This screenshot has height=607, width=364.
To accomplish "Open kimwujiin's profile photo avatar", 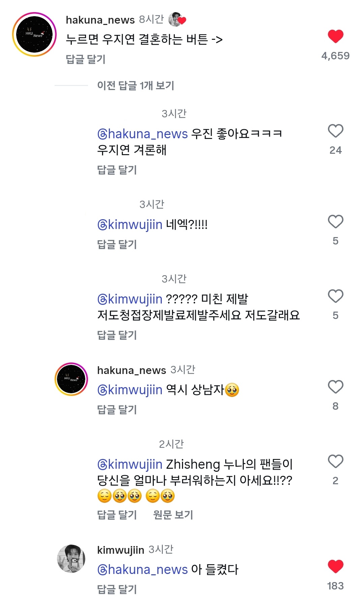I will [71, 558].
